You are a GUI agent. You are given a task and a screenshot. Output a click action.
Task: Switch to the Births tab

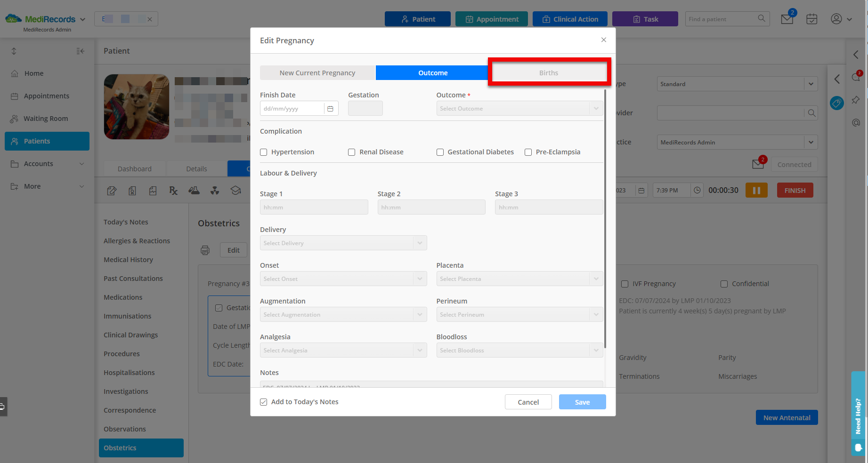click(x=548, y=72)
